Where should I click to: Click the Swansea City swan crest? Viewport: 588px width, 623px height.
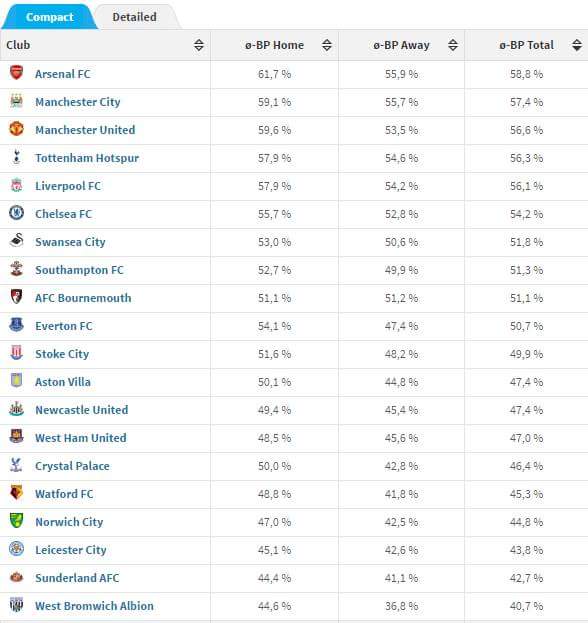coord(16,241)
